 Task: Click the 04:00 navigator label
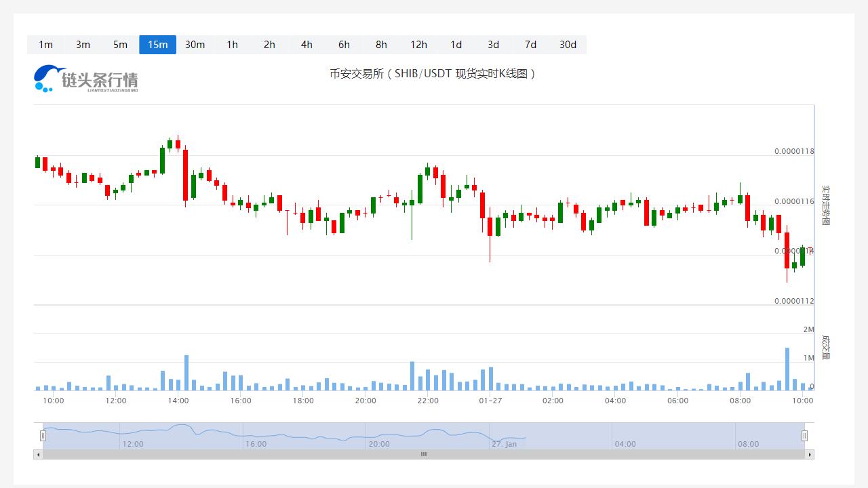[625, 444]
